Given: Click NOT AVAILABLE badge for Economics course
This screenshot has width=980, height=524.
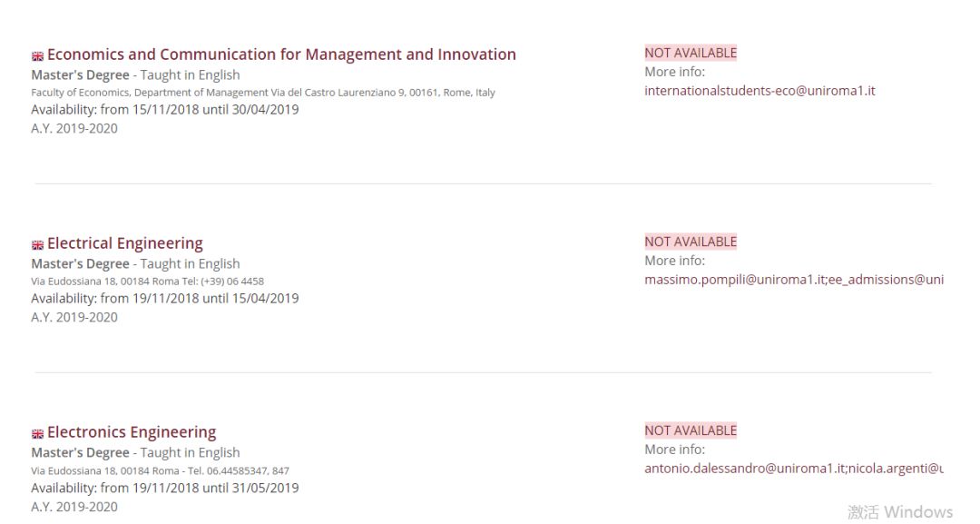Looking at the screenshot, I should point(691,53).
